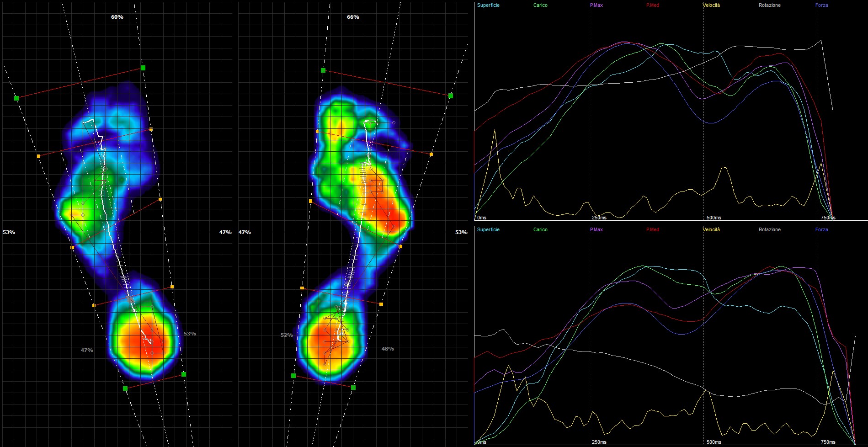Grab left foot's top-right green corner handle
This screenshot has width=868, height=447.
pyautogui.click(x=143, y=68)
